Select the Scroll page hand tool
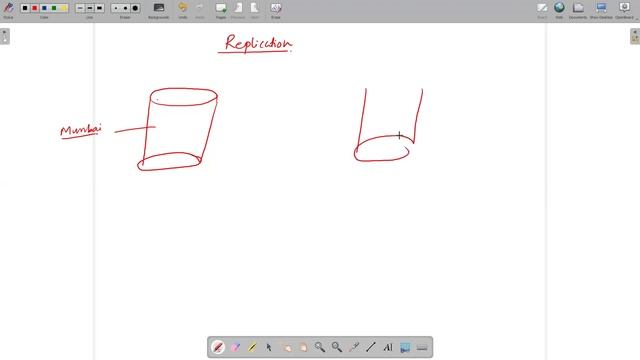The height and width of the screenshot is (360, 640). pos(303,347)
